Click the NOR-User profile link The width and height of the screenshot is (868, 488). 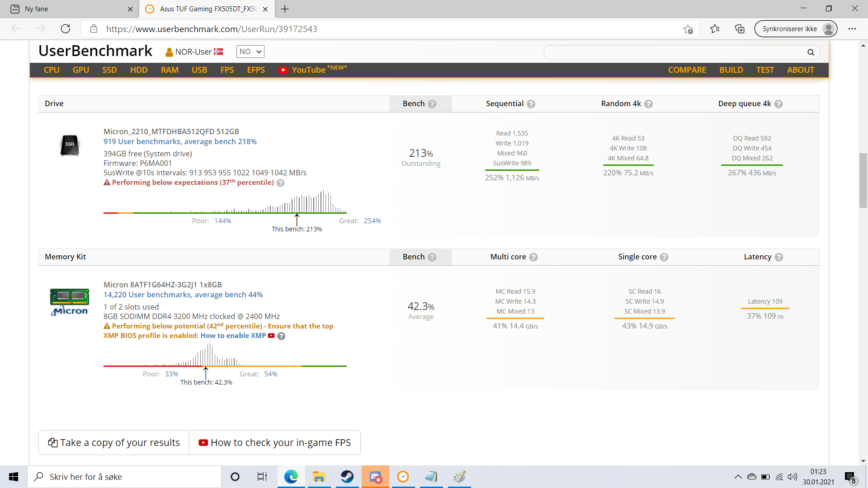pos(194,52)
